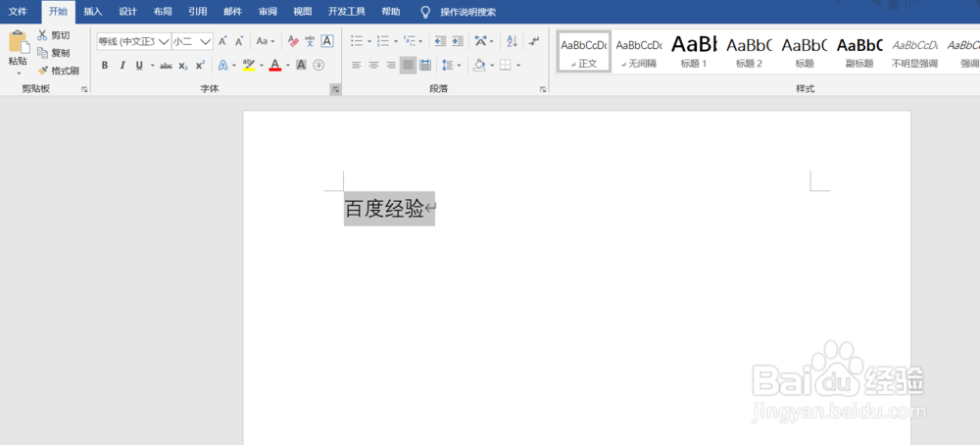This screenshot has width=980, height=445.
Task: Toggle subscript formatting
Action: pos(182,65)
